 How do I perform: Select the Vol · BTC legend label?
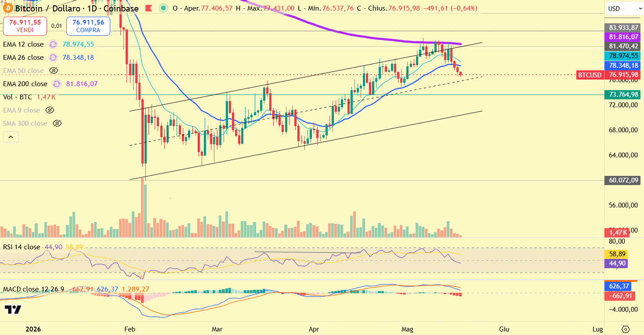(18, 97)
